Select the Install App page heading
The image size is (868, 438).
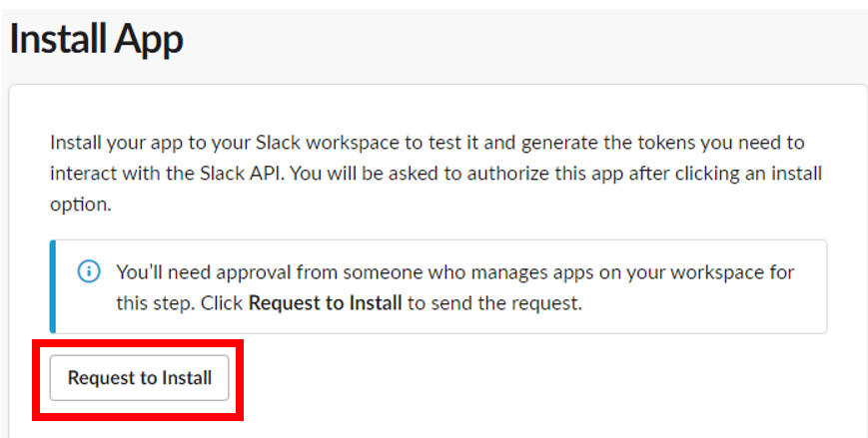96,39
